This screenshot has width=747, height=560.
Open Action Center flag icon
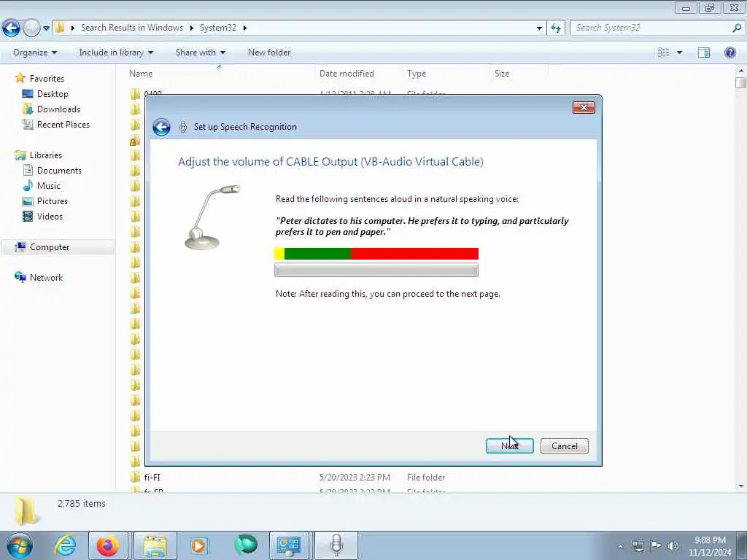click(x=656, y=546)
